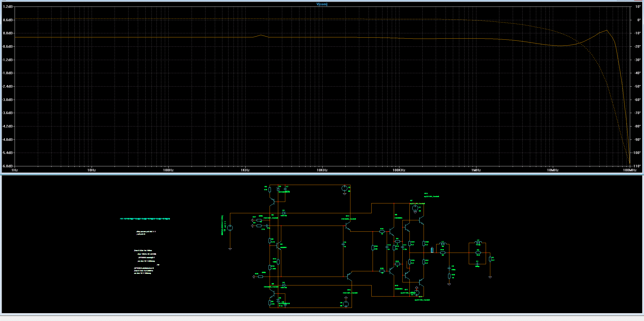Click the -60° label on the phase axis
This screenshot has width=644, height=321.
pos(637,100)
